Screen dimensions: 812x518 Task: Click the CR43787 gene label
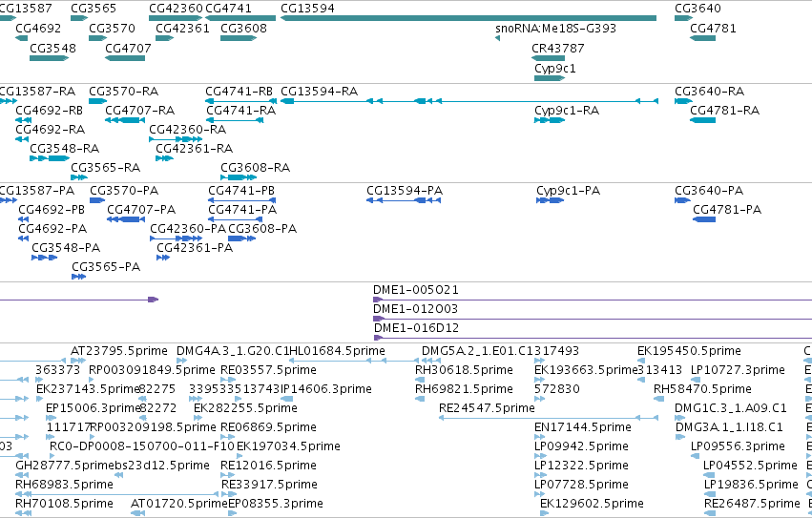pyautogui.click(x=558, y=48)
